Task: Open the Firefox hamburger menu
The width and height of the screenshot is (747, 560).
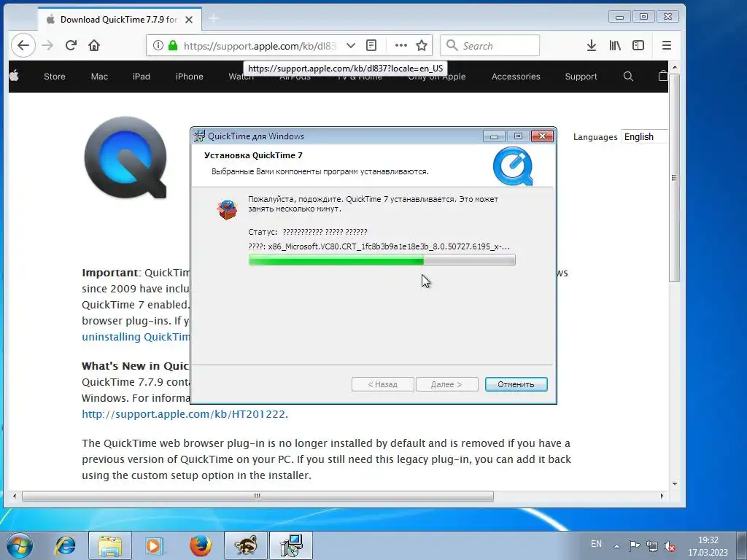Action: pyautogui.click(x=667, y=45)
